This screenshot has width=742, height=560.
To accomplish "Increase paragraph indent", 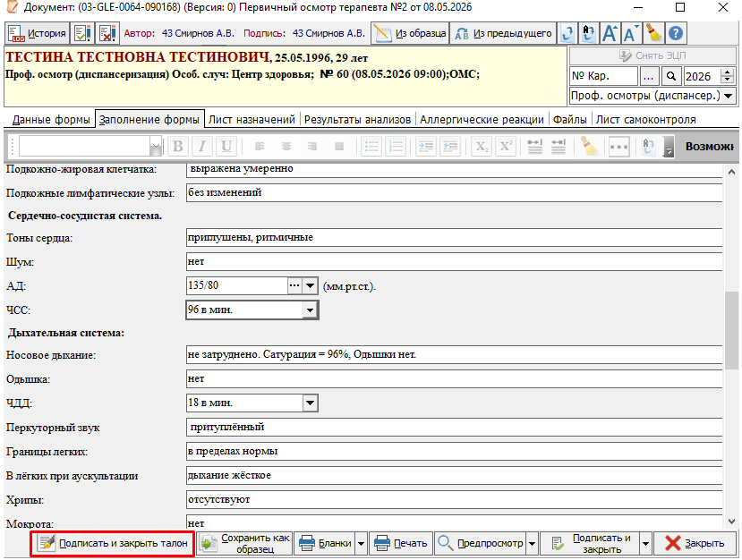I will click(x=426, y=147).
